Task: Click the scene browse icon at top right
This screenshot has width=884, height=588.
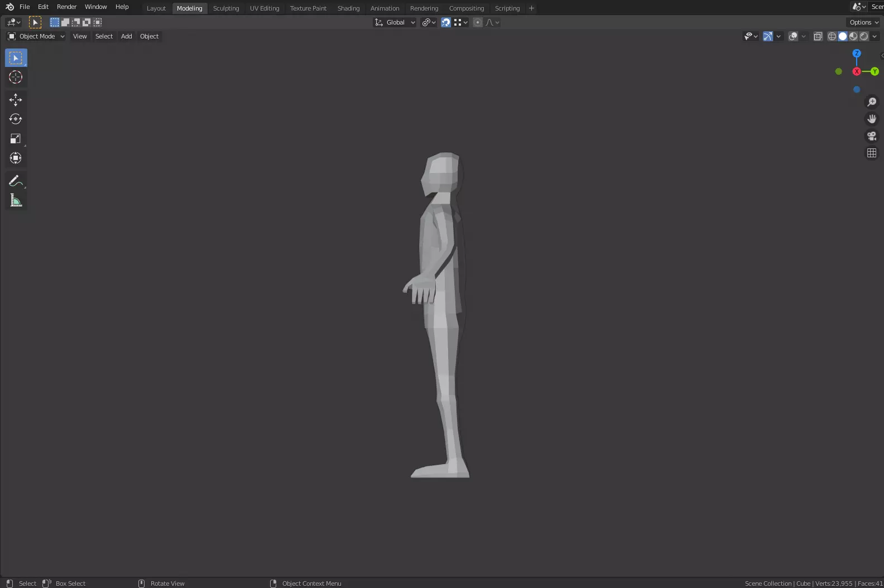Action: click(859, 7)
